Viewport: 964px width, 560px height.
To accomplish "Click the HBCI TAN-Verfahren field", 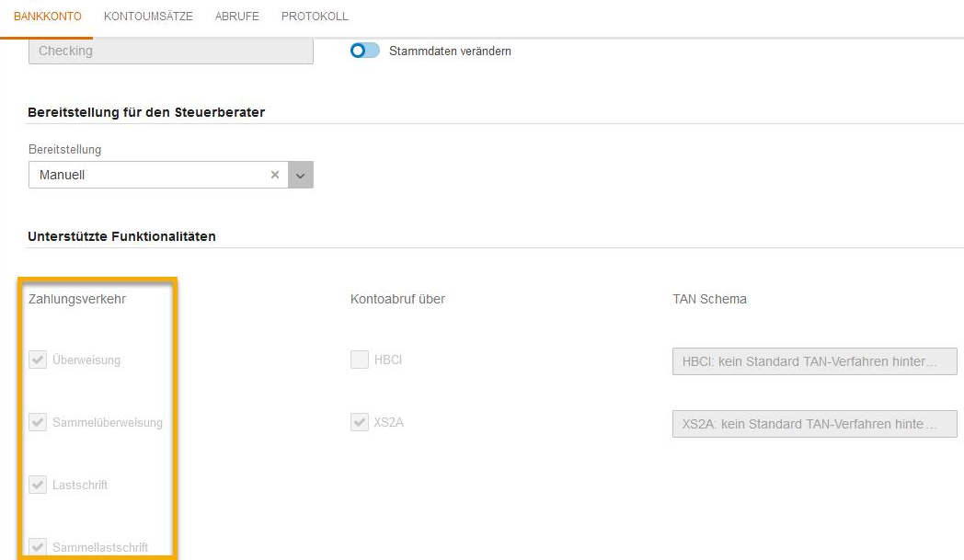I will tap(815, 361).
